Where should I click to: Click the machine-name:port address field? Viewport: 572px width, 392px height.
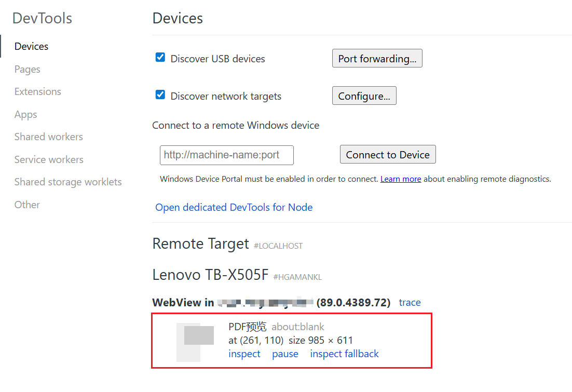coord(226,155)
